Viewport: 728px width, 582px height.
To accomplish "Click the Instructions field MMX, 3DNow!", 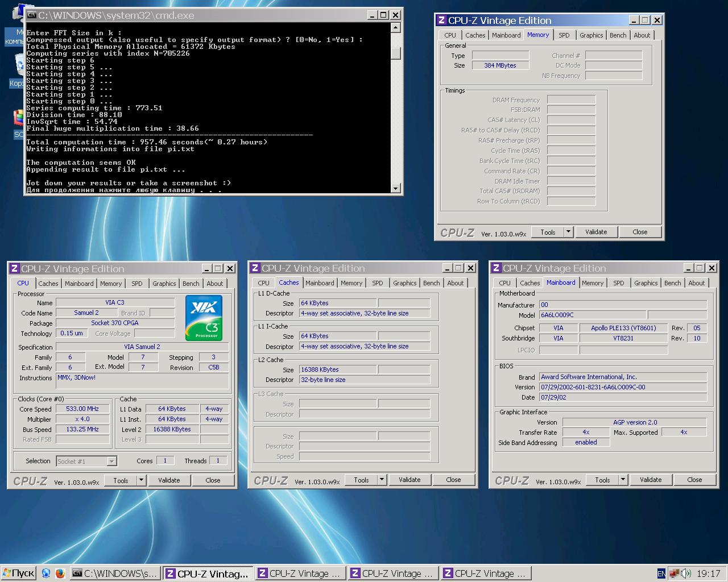I will pos(142,381).
